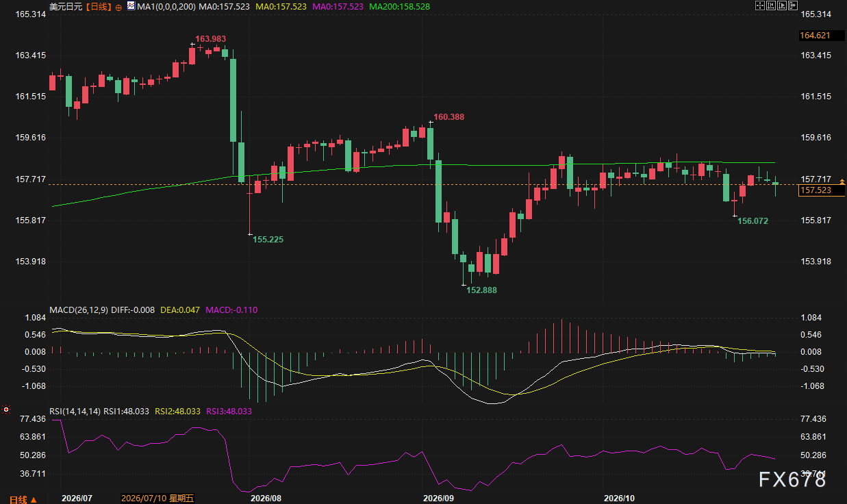Click the 163.983 high price marker
847x504 pixels.
pyautogui.click(x=211, y=38)
